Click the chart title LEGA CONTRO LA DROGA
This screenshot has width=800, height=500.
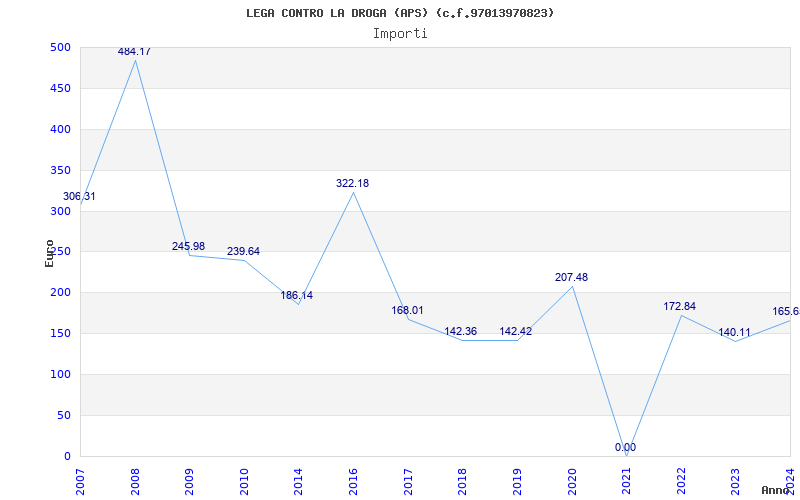tap(399, 13)
